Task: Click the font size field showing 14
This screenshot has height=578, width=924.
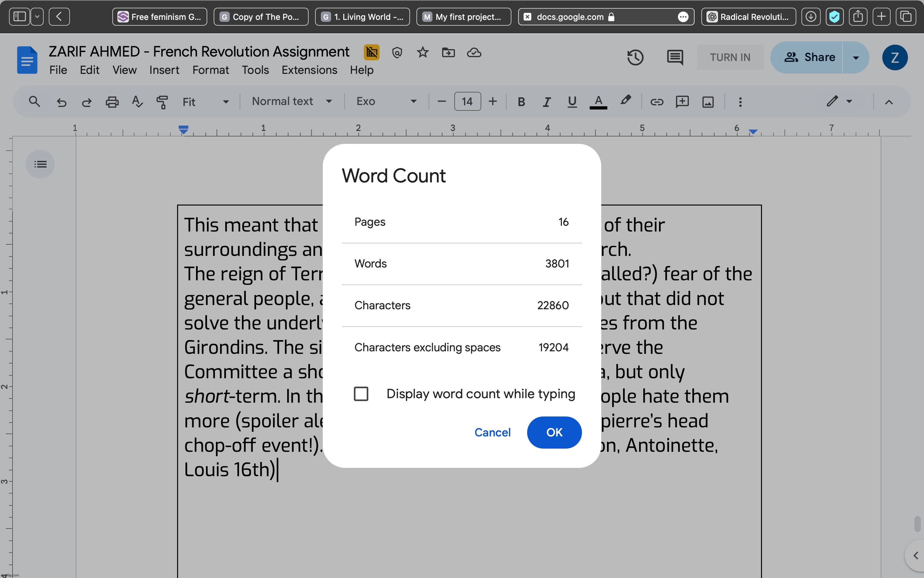Action: pos(467,102)
